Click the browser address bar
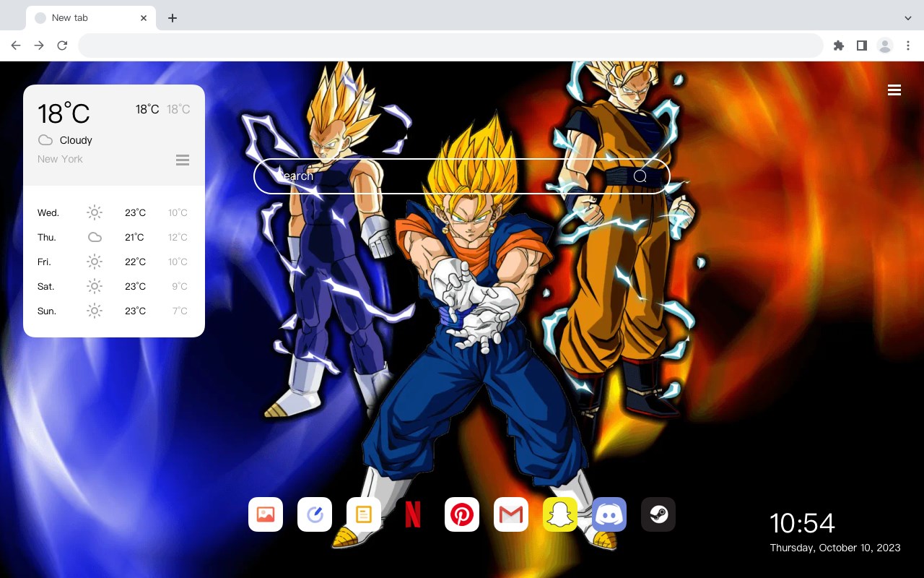 coord(450,46)
